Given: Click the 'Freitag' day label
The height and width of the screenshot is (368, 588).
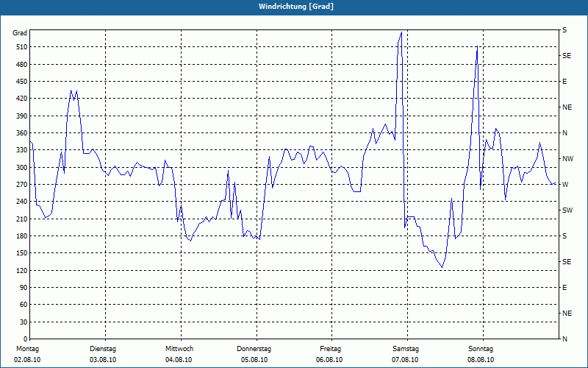Looking at the screenshot, I should pos(330,349).
